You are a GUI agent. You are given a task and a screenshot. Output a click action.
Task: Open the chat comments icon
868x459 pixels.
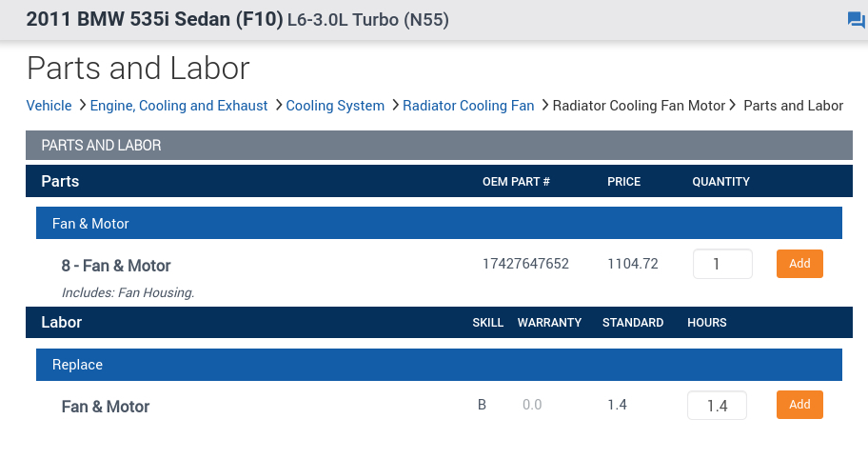[x=856, y=21]
